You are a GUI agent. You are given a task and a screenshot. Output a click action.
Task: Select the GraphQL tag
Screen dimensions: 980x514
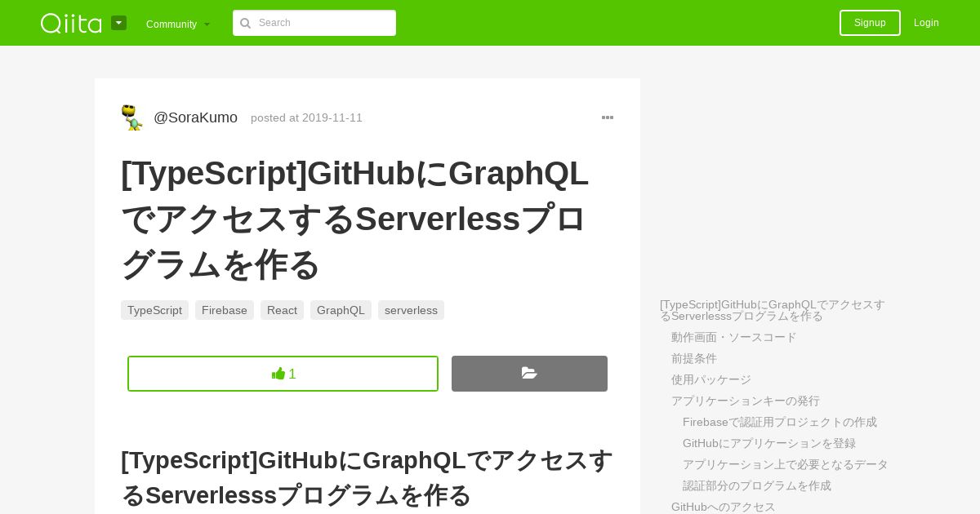[341, 310]
